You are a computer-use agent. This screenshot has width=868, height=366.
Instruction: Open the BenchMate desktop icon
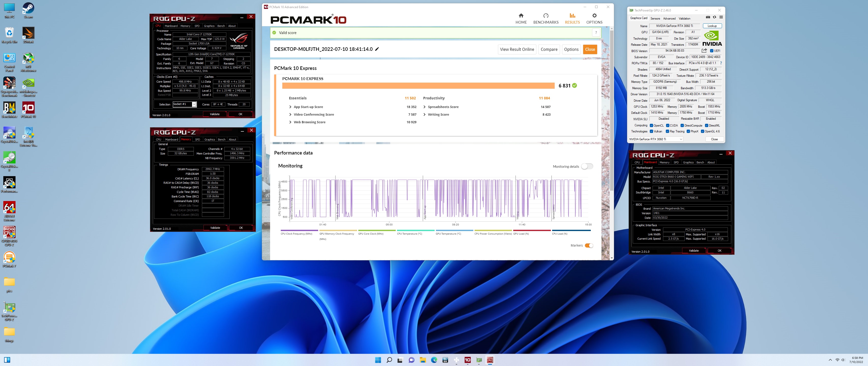pyautogui.click(x=9, y=110)
